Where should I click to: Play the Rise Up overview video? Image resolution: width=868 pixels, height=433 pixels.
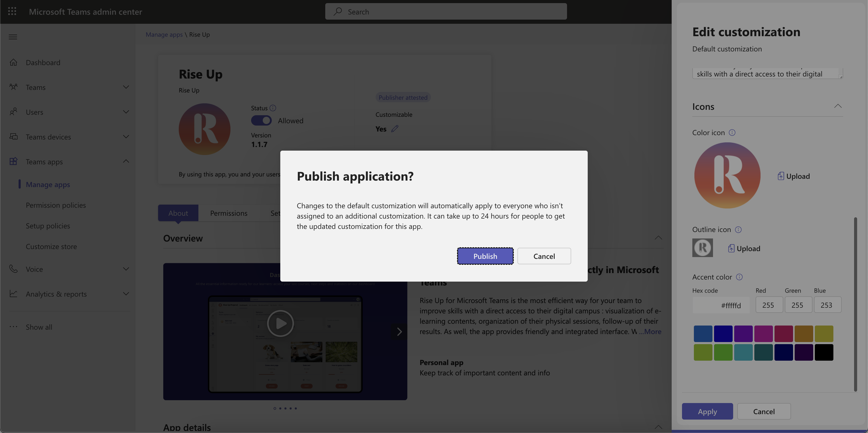280,323
